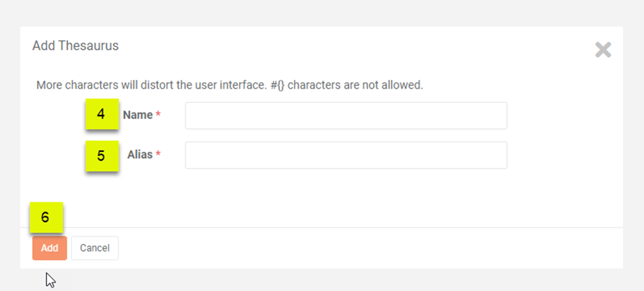
Task: Click the Name field label
Action: pyautogui.click(x=137, y=115)
